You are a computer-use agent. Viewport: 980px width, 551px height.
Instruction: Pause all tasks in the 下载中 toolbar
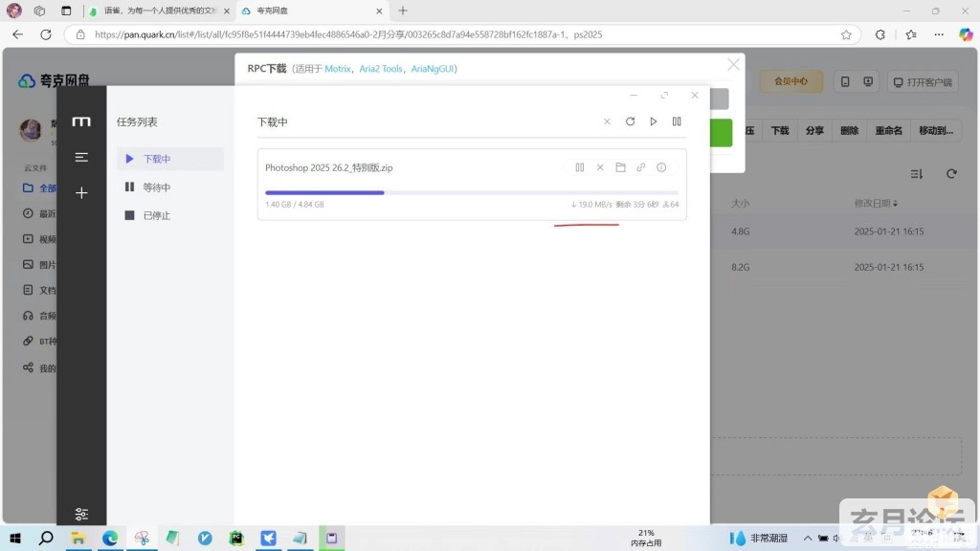coord(677,121)
